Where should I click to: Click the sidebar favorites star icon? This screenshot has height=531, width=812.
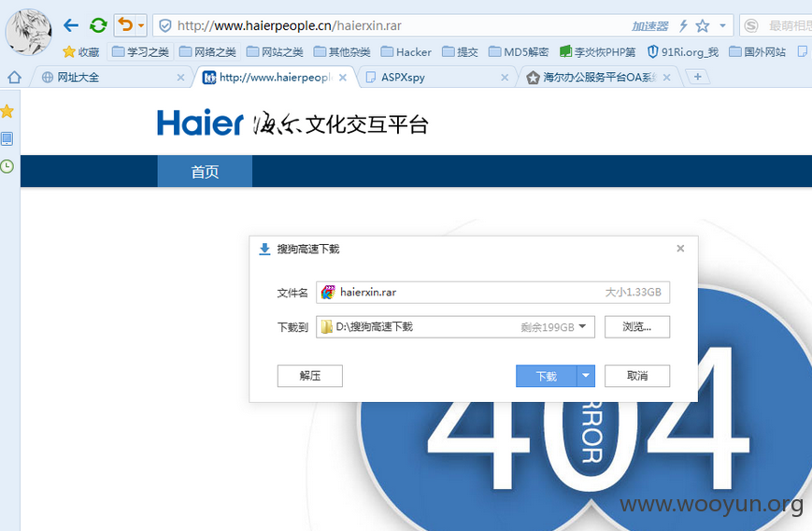(7, 111)
